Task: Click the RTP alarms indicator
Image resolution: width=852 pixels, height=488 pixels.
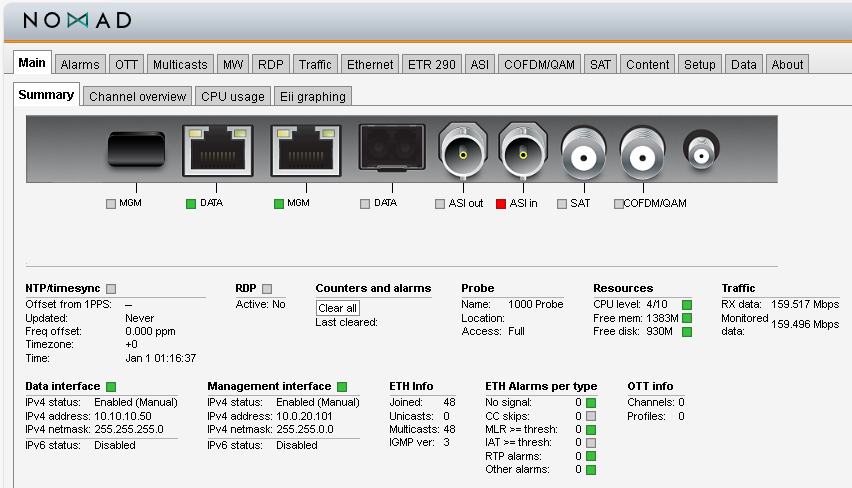Action: pos(591,456)
